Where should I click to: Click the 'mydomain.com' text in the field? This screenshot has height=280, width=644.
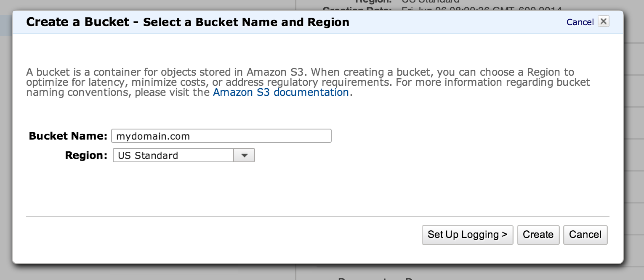point(153,136)
